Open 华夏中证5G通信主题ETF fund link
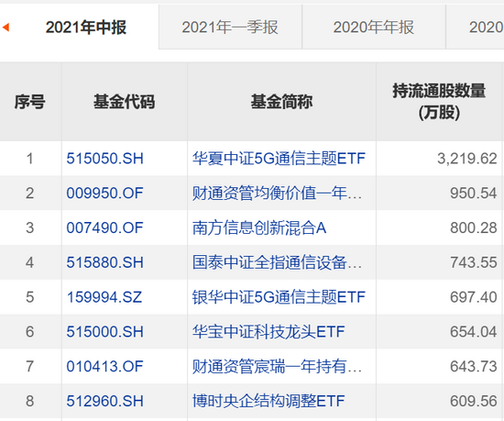The width and height of the screenshot is (504, 421). [x=279, y=159]
